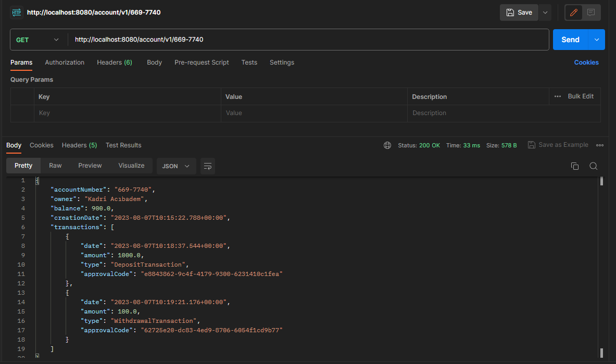Click the HTTP request type icon
This screenshot has width=616, height=364.
[17, 12]
